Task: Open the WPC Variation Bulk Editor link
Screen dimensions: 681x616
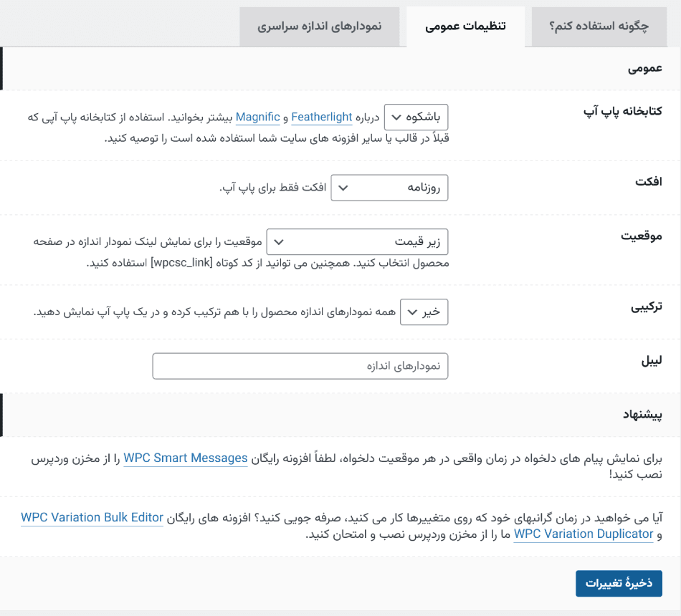Action: point(92,518)
